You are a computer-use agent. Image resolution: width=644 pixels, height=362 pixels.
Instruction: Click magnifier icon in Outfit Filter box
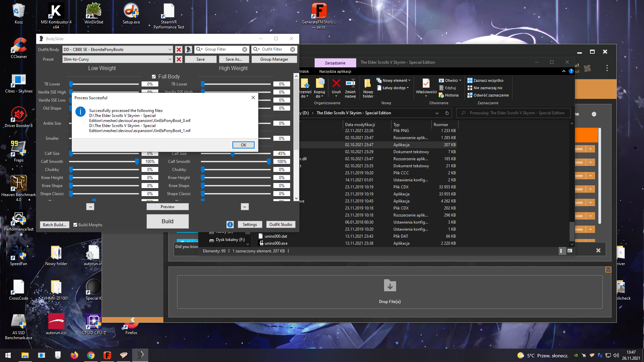pos(257,49)
